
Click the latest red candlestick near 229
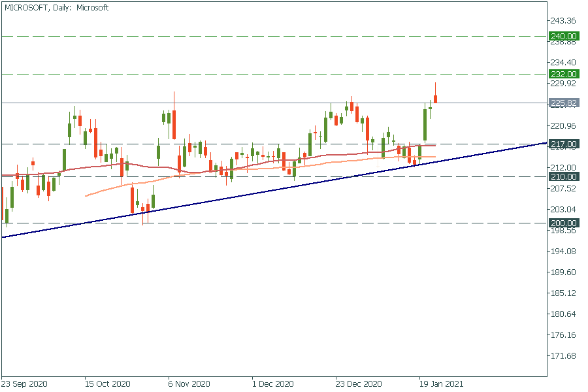coord(436,99)
